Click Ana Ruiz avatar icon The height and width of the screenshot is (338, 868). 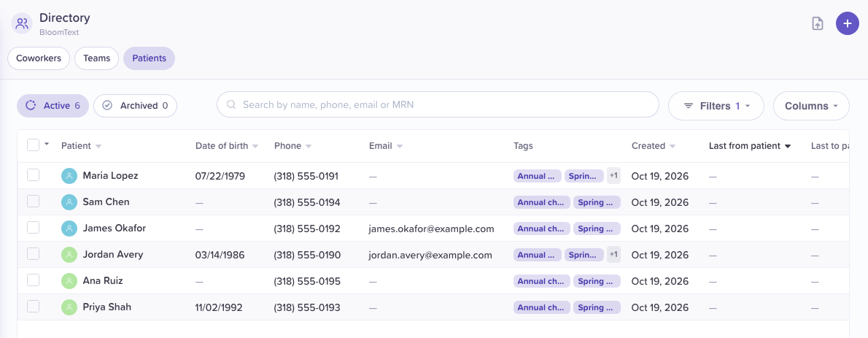(69, 281)
